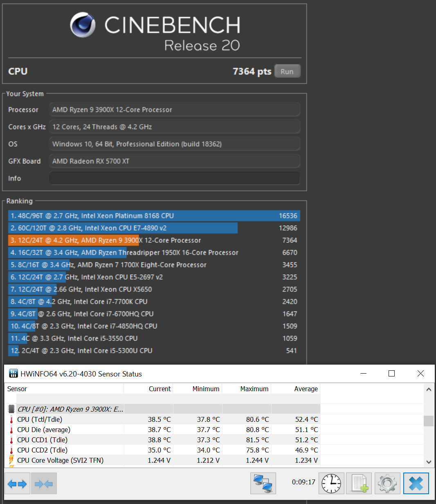
Task: Select highlighted ranking row AMD Ryzen 9 3900X
Action: pyautogui.click(x=154, y=240)
